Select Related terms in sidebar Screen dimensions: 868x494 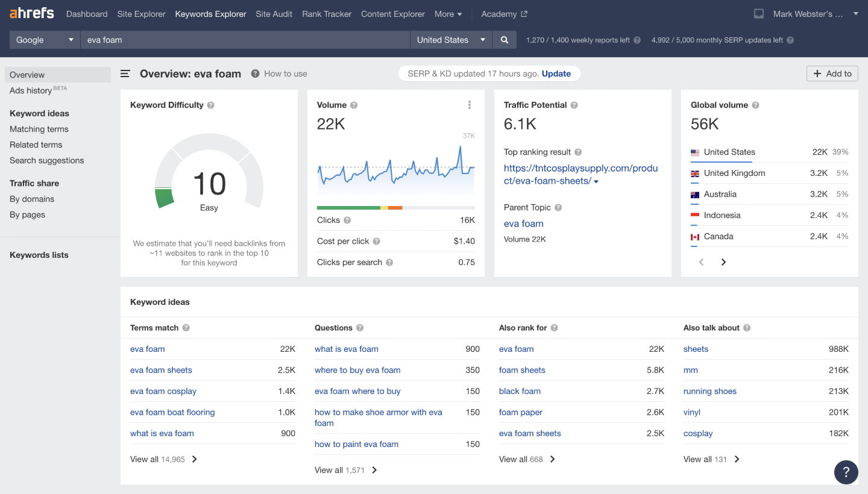coord(36,145)
